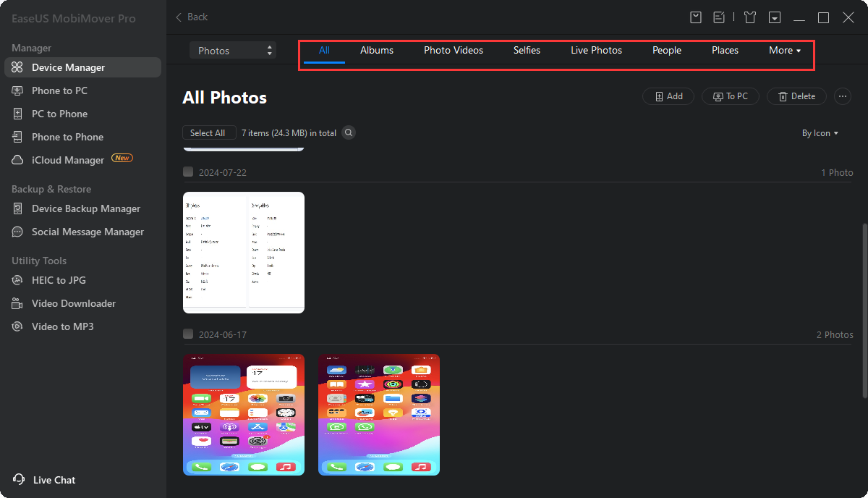This screenshot has height=498, width=868.
Task: Click the Add button
Action: pos(668,96)
